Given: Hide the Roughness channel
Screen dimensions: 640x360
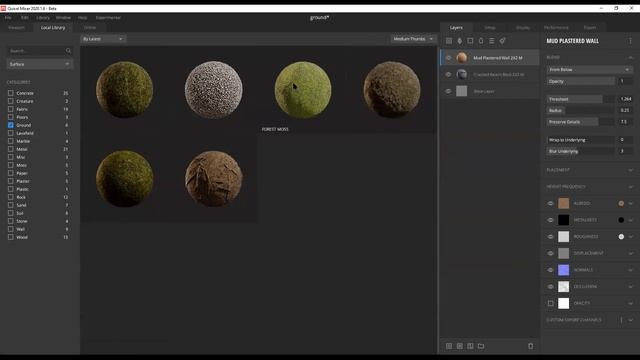Looking at the screenshot, I should 551,237.
